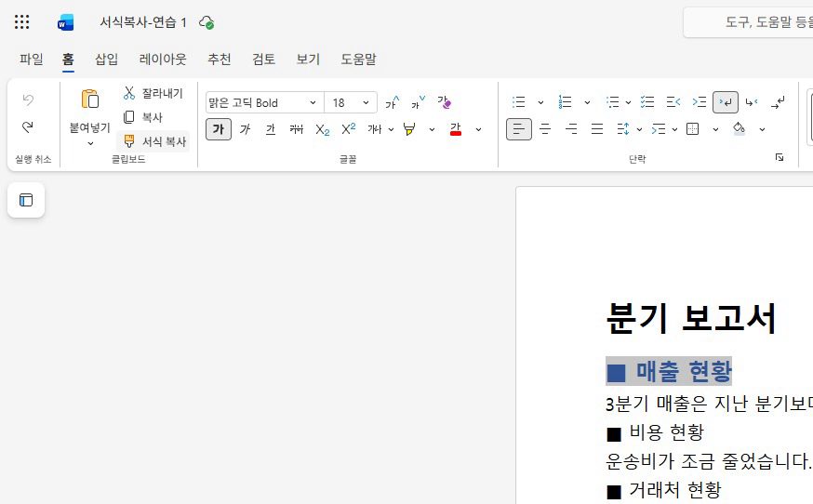
Task: Open the navigation pane button
Action: pos(26,200)
